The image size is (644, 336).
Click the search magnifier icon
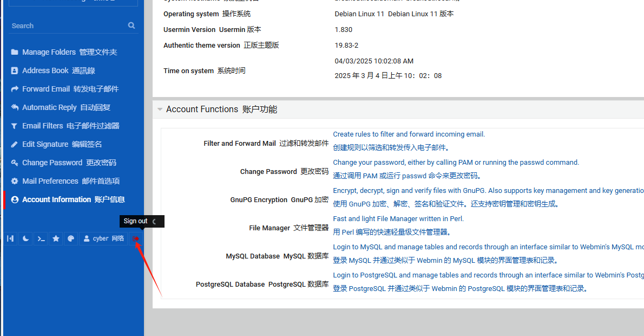tap(132, 25)
